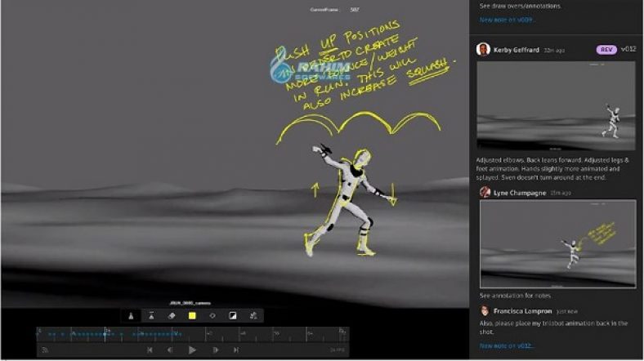The height and width of the screenshot is (361, 644).
Task: Click the name Lyne Champagne
Action: (520, 193)
